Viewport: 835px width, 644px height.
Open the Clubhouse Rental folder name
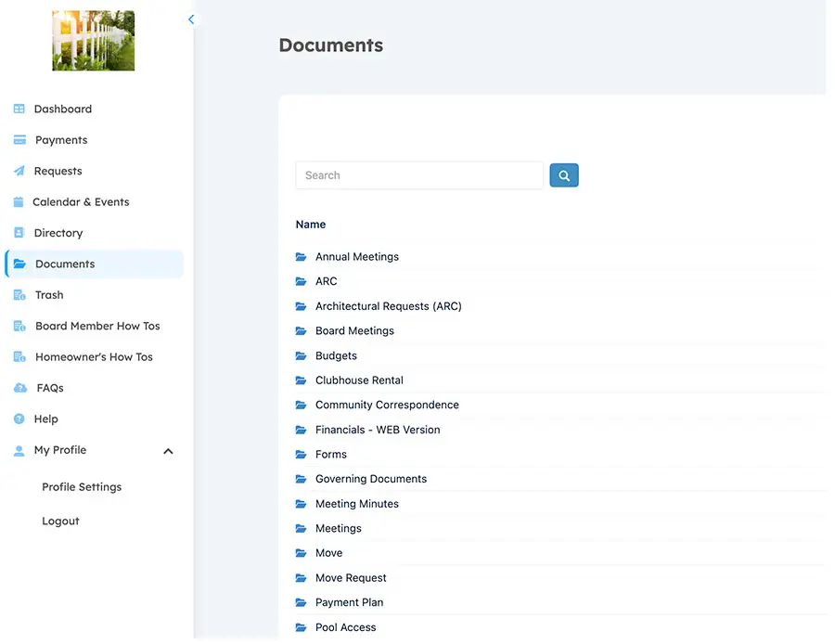tap(359, 380)
